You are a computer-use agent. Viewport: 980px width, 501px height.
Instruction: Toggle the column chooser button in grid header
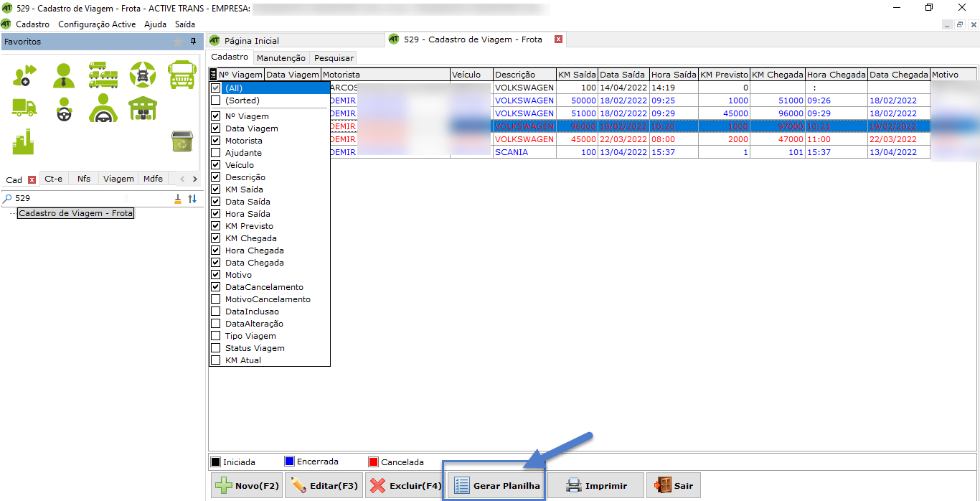[x=213, y=75]
